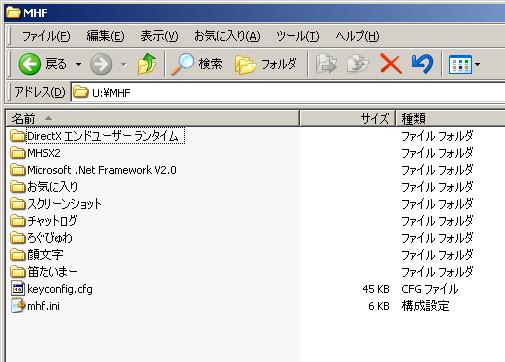Select the スクリーンショット folder icon
Viewport: 505px width, 362px height.
[18, 204]
